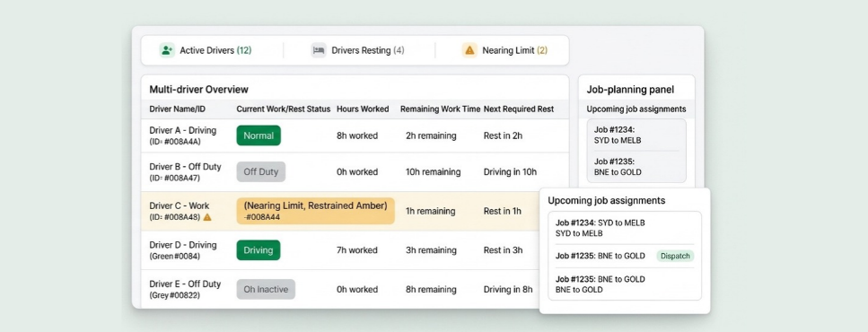Click the Rest in 1h cell
The width and height of the screenshot is (868, 332).
(x=502, y=211)
